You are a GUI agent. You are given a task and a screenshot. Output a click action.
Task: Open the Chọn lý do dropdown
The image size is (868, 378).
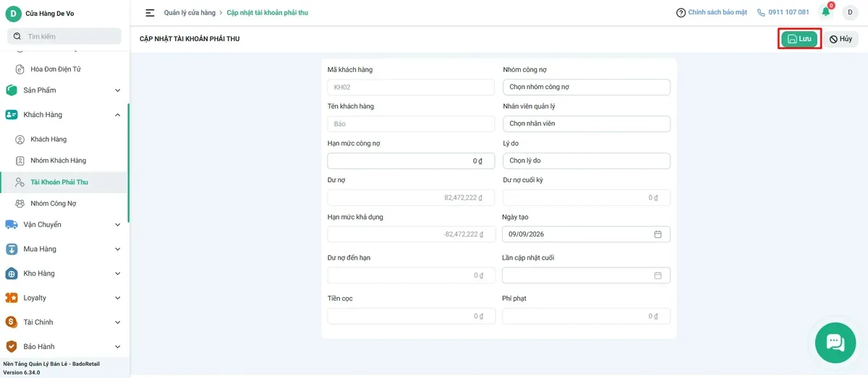(587, 160)
